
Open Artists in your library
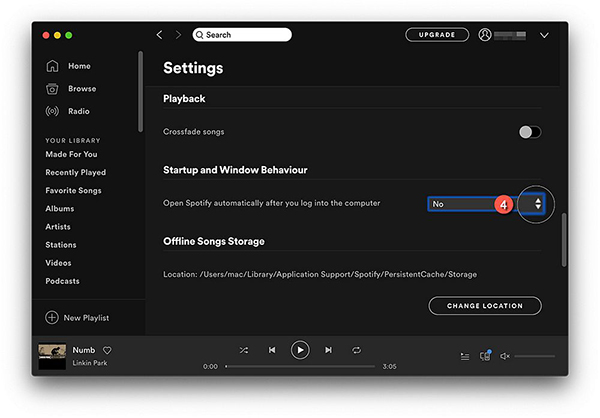click(58, 227)
